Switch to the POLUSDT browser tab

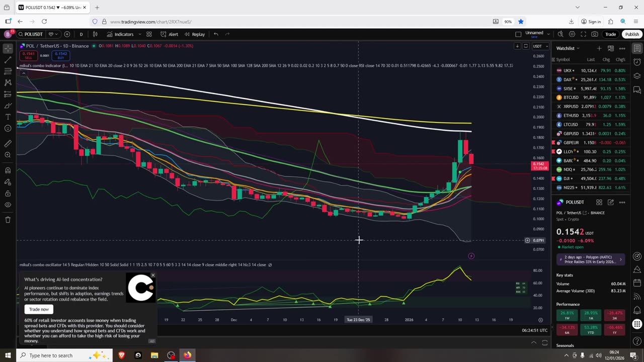52,8
